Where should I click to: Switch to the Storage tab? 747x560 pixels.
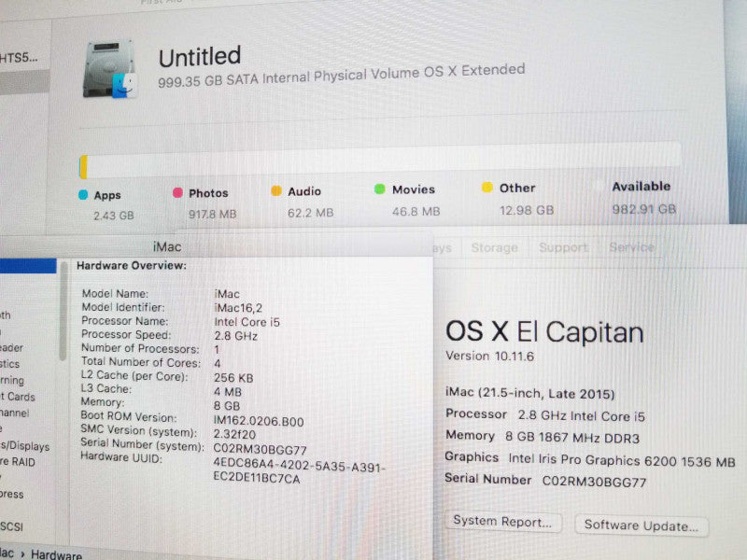click(494, 247)
